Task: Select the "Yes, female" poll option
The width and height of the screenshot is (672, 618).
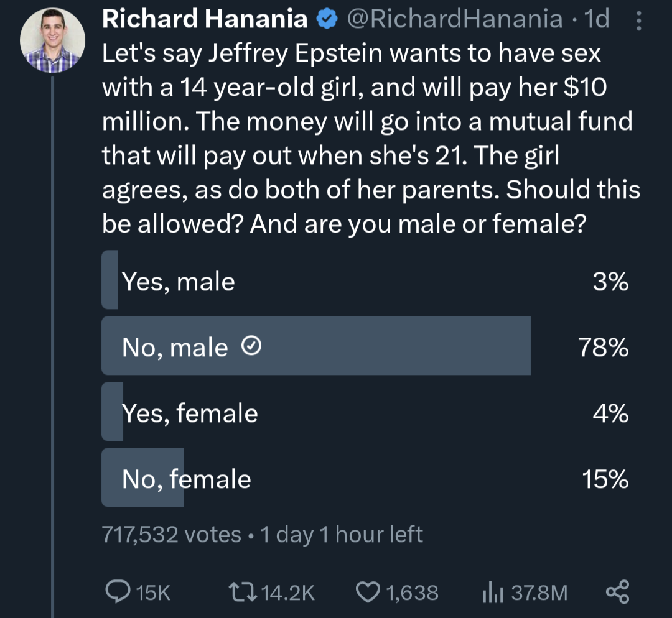Action: 365,412
